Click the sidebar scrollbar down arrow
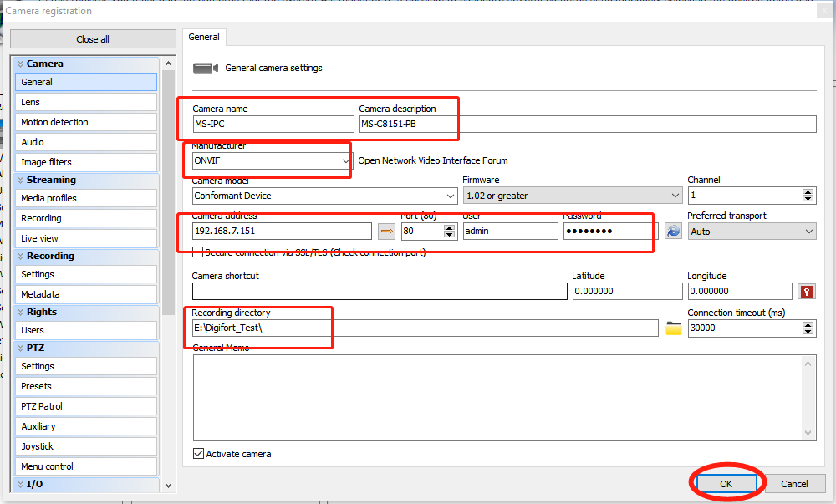 [169, 486]
